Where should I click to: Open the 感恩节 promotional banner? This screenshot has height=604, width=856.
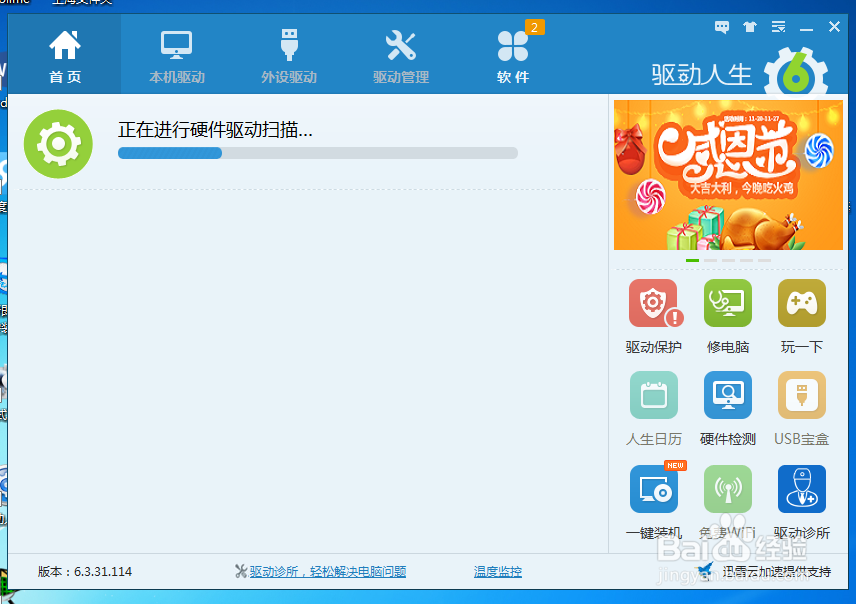(x=728, y=175)
